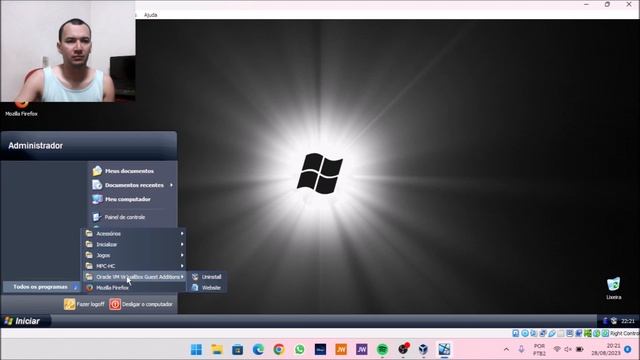Expand the MPC-HC program folder
The image size is (640, 360).
[134, 266]
